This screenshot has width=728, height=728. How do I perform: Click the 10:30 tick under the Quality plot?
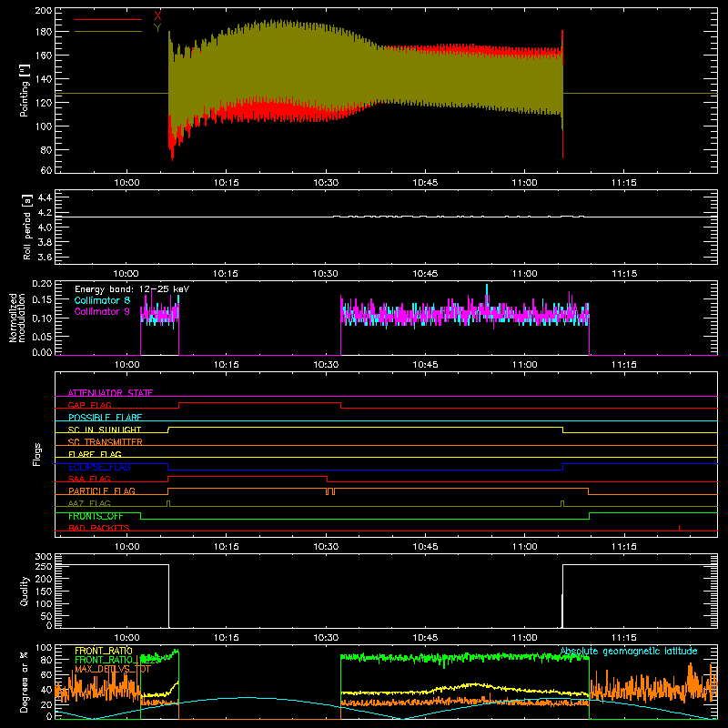pyautogui.click(x=326, y=638)
